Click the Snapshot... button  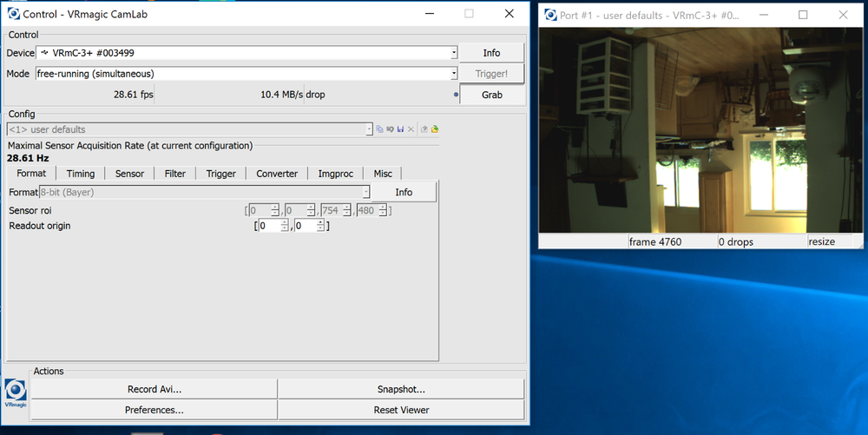pyautogui.click(x=401, y=389)
